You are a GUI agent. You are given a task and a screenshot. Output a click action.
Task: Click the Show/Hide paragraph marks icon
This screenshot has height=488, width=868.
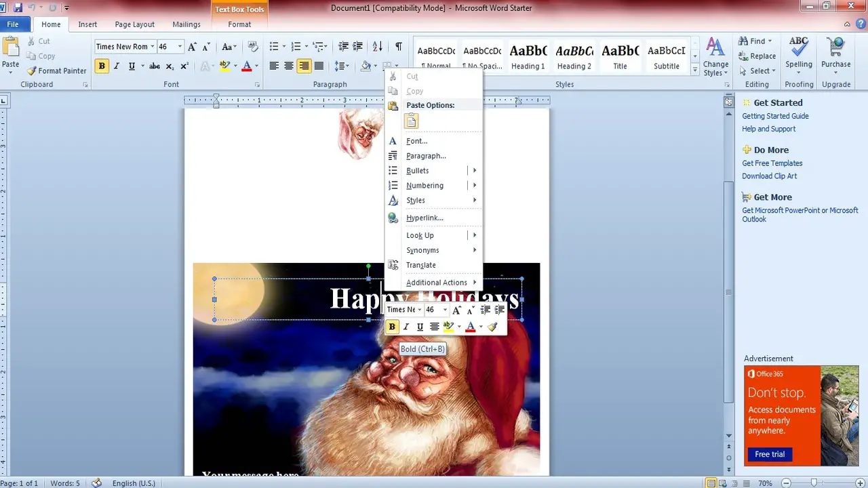[398, 47]
